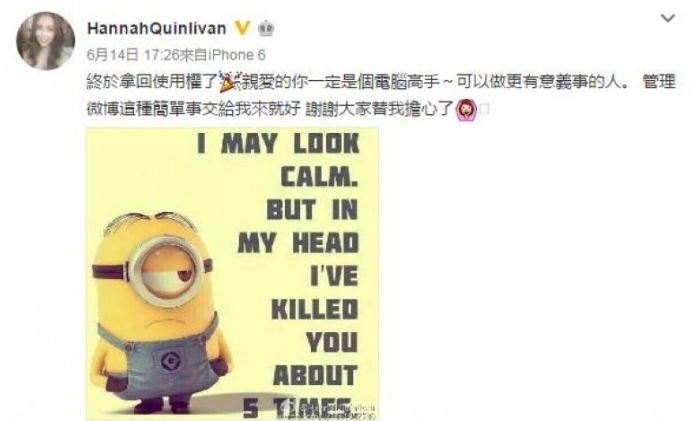Image resolution: width=692 pixels, height=421 pixels.
Task: Click the G logo on Minion's overalls
Action: (x=170, y=362)
